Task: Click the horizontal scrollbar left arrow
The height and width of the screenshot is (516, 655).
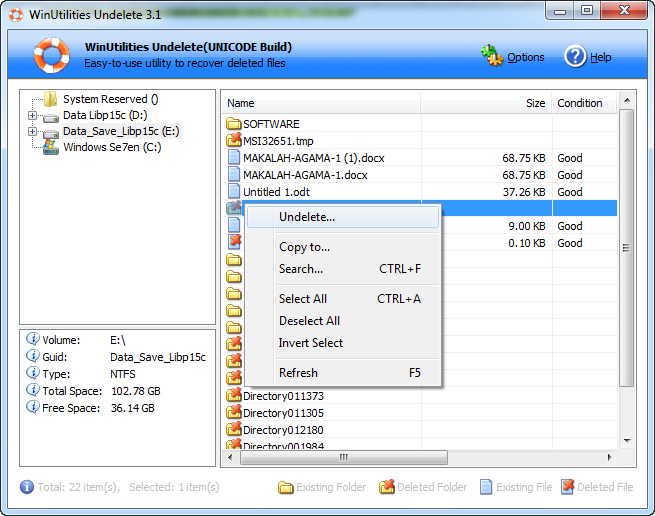Action: 230,457
